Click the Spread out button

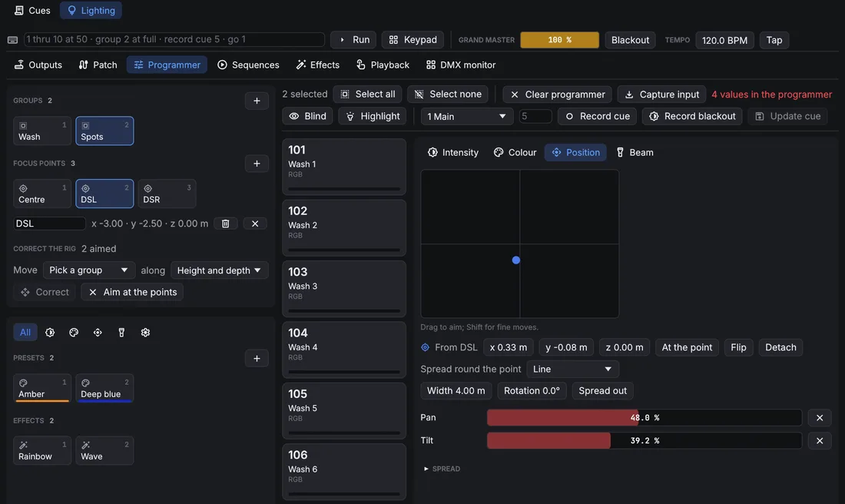(x=602, y=391)
